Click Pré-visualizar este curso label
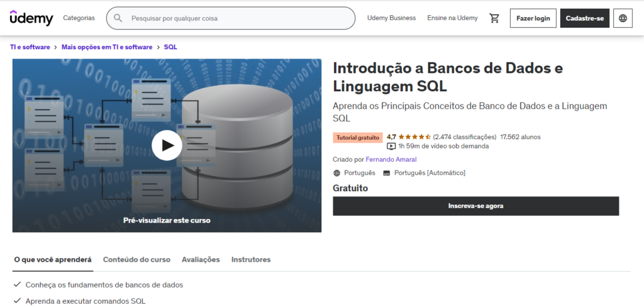Screen dimensions: 644x307 [x=167, y=220]
